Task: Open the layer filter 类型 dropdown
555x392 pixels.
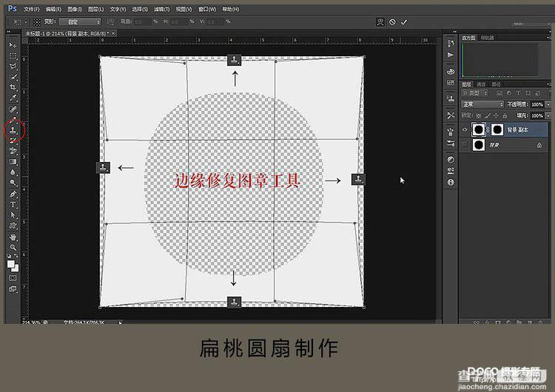Action: (x=475, y=93)
